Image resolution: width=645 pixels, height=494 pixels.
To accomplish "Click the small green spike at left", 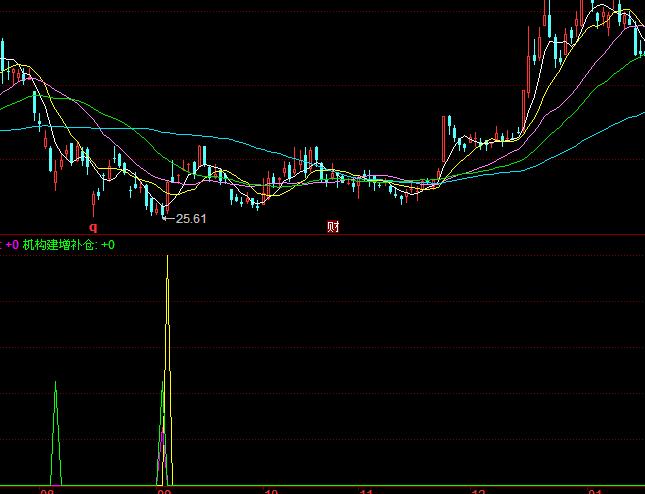I will (56, 420).
